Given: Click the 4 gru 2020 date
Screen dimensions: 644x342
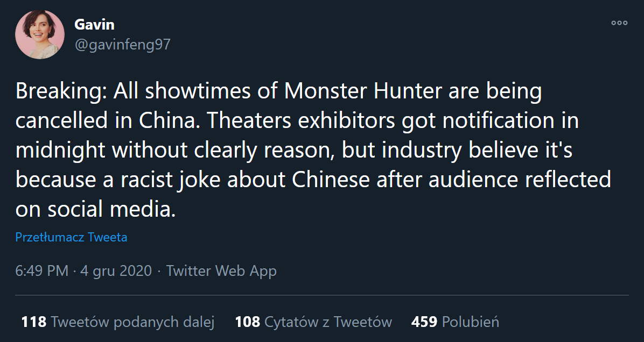Looking at the screenshot, I should click(116, 271).
